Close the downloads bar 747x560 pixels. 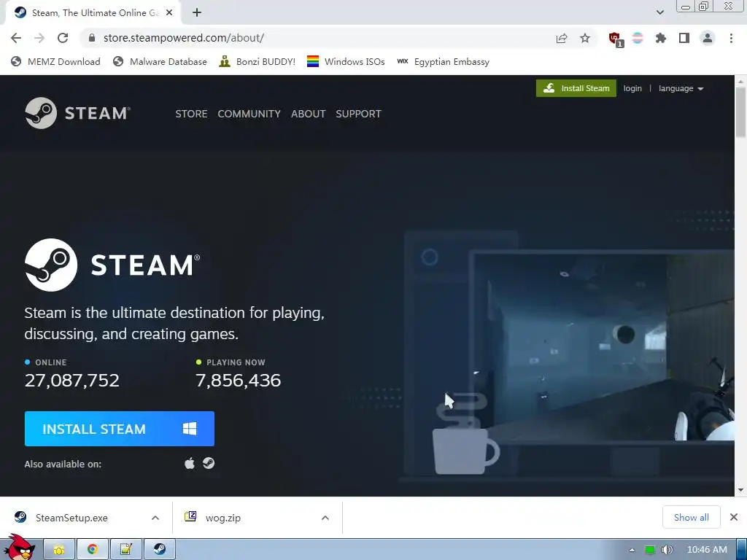734,517
